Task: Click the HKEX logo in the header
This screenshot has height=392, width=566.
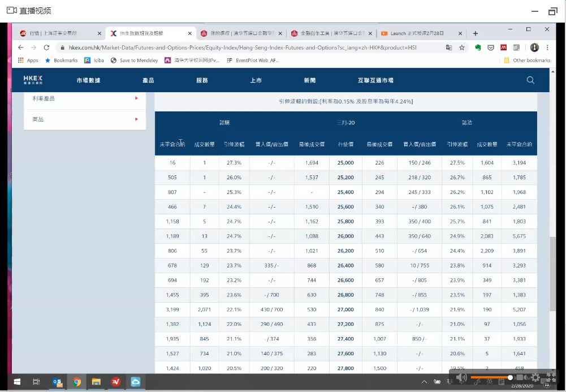Action: [x=33, y=80]
